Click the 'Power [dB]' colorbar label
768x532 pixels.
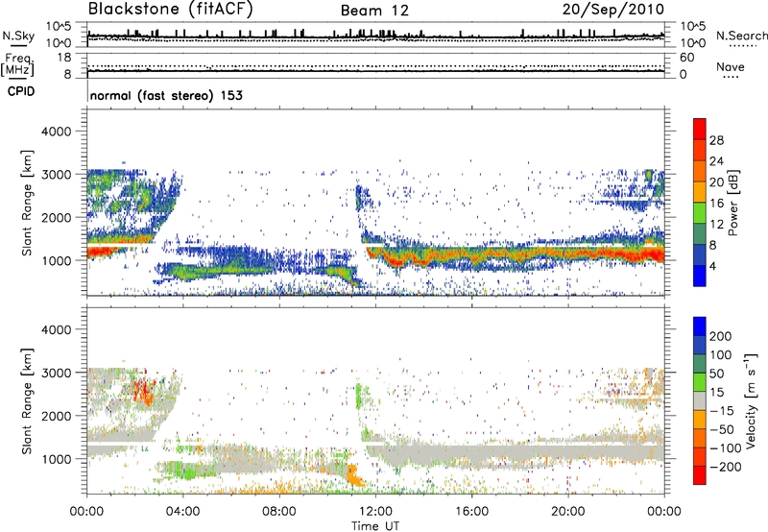tap(732, 204)
